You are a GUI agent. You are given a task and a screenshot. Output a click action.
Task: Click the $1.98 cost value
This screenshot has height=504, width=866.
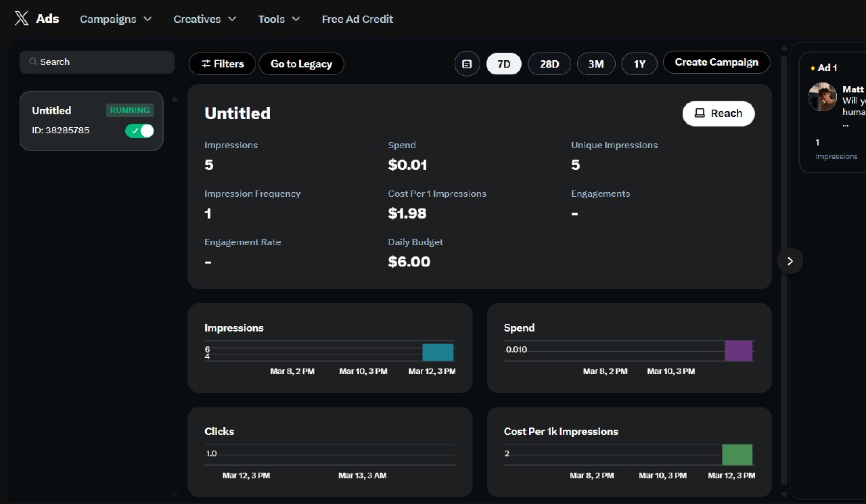[407, 214]
